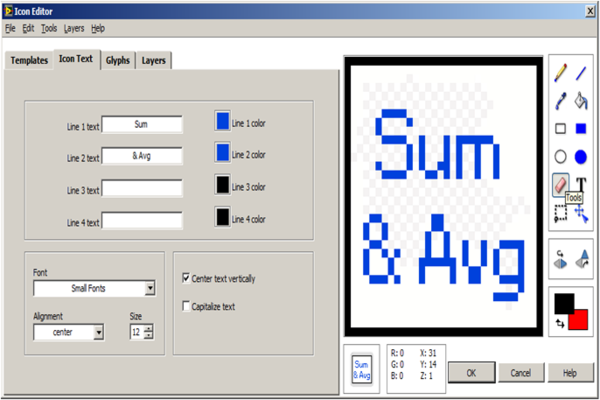Rotate the icon clockwise

click(582, 259)
